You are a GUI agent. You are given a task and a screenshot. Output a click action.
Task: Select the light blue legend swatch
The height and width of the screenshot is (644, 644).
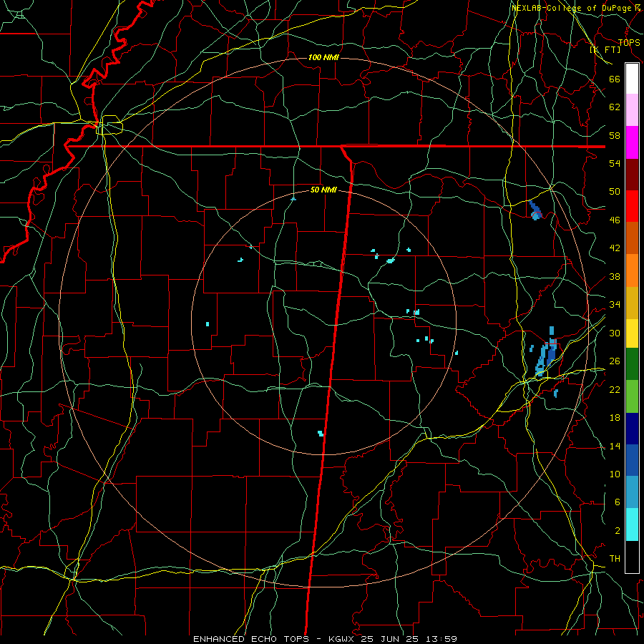coord(632,492)
